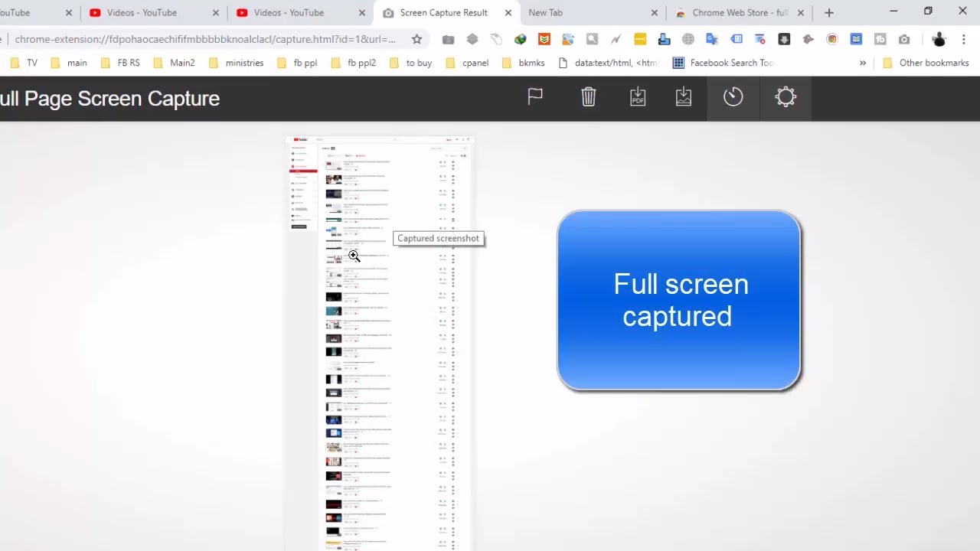980x551 pixels.
Task: Open the Chrome three-dot menu
Action: click(962, 38)
